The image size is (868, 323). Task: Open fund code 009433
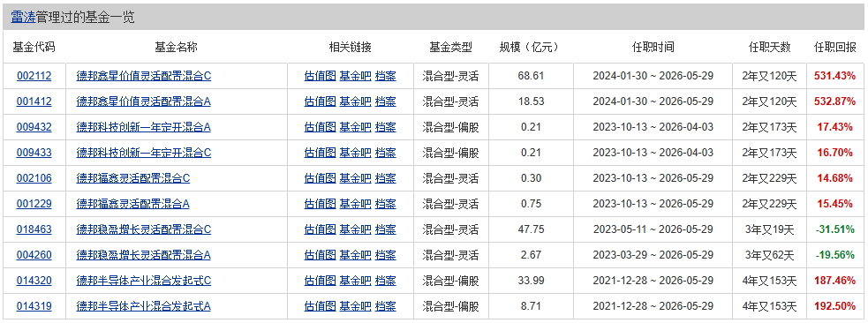(x=34, y=153)
